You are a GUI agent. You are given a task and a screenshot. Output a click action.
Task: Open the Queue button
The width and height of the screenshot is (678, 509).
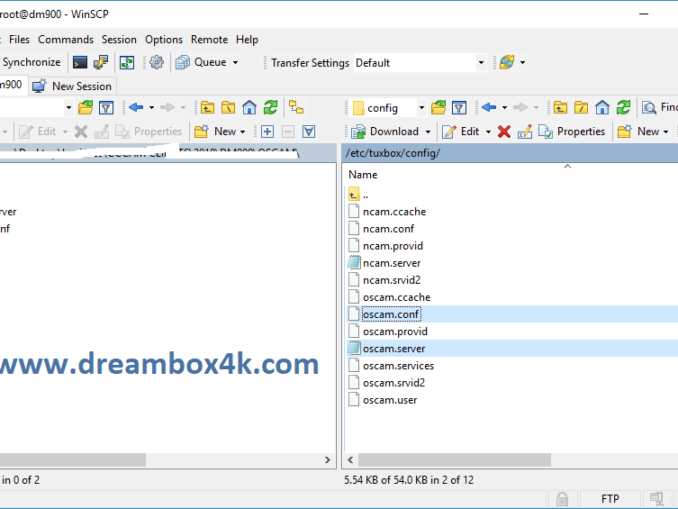[x=201, y=63]
